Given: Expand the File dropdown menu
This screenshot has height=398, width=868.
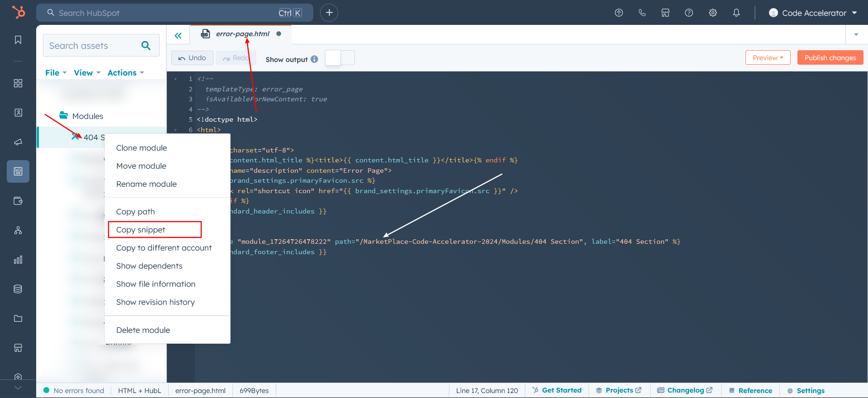Looking at the screenshot, I should click(x=56, y=73).
